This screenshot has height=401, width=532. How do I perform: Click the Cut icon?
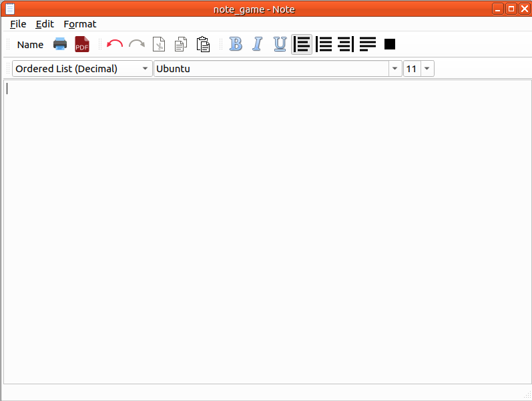pyautogui.click(x=159, y=45)
